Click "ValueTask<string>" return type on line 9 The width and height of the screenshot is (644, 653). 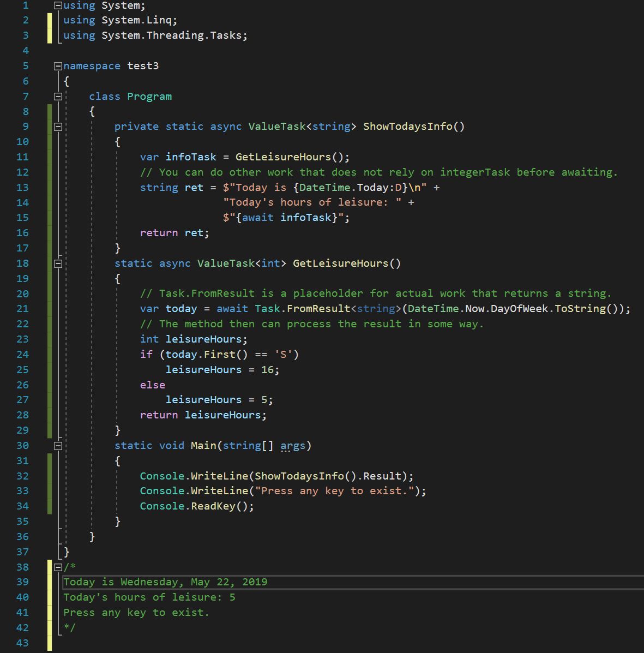click(x=302, y=127)
